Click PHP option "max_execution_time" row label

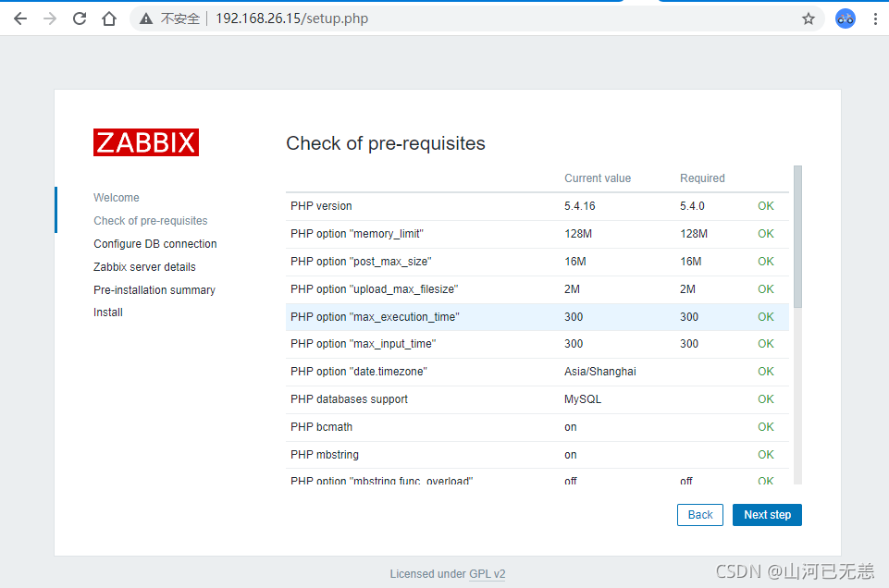[375, 317]
